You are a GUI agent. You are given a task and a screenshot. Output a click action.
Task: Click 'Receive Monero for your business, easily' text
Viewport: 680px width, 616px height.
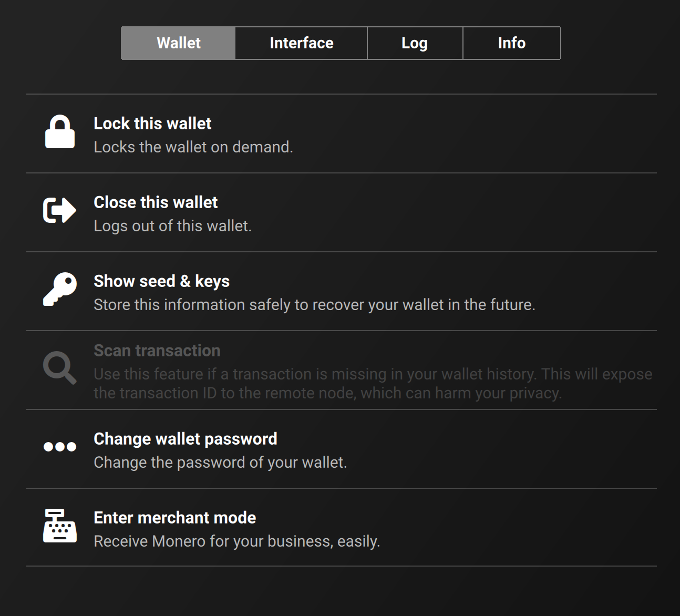coord(236,541)
